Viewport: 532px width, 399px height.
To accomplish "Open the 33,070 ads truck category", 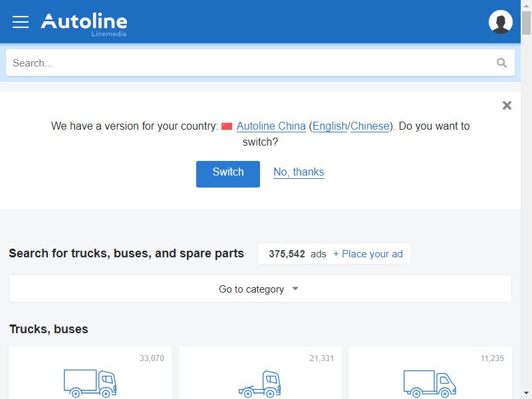I will click(90, 373).
